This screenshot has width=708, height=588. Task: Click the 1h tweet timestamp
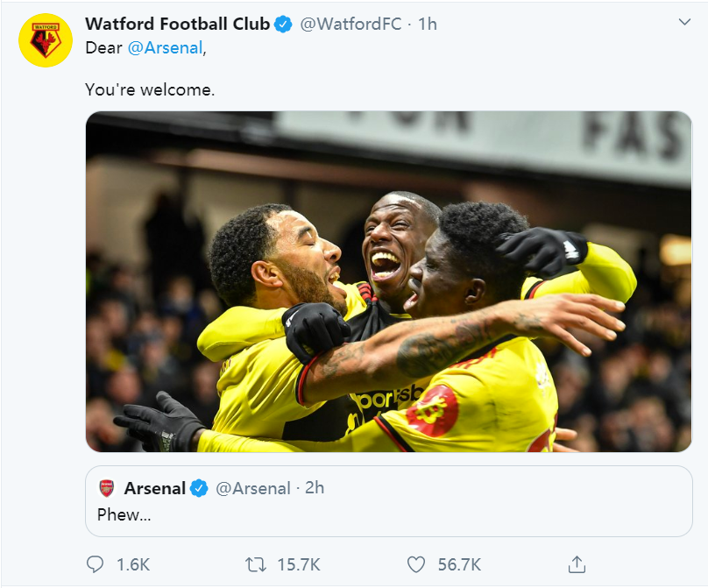point(427,25)
